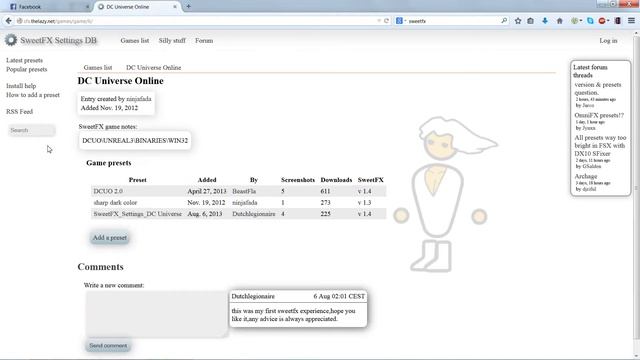Click the SweetFX Settings DB gear logo

point(11,40)
